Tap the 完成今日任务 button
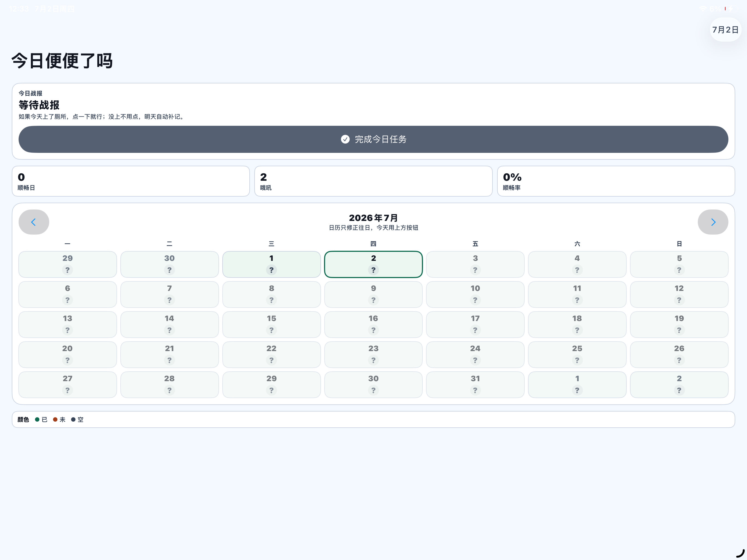747x560 pixels. [373, 139]
